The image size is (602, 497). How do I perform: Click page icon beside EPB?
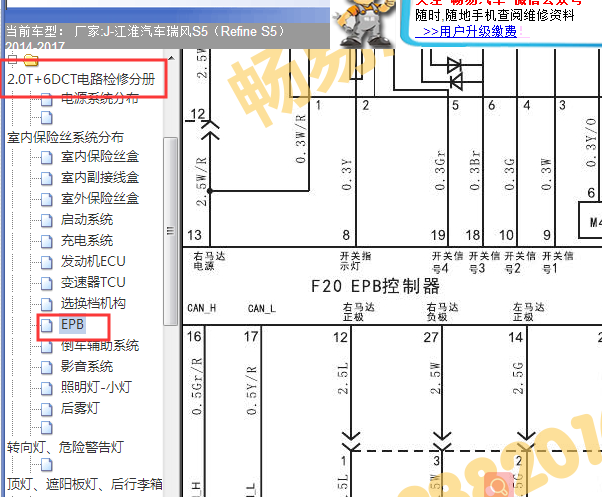[x=46, y=326]
